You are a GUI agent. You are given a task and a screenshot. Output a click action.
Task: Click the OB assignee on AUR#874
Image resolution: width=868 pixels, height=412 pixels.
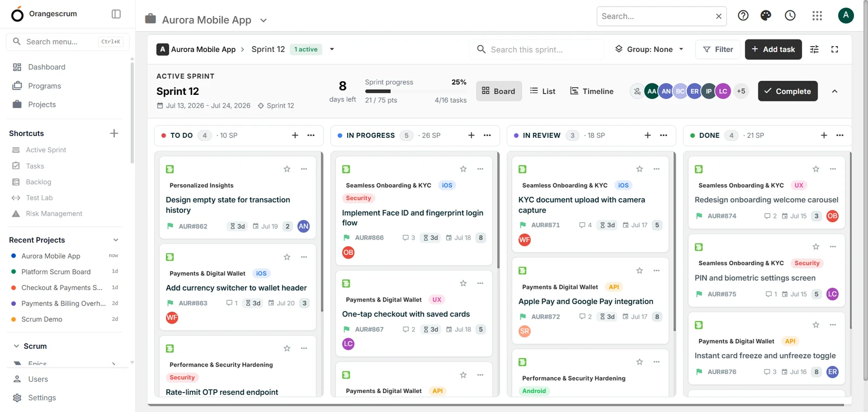tap(832, 216)
